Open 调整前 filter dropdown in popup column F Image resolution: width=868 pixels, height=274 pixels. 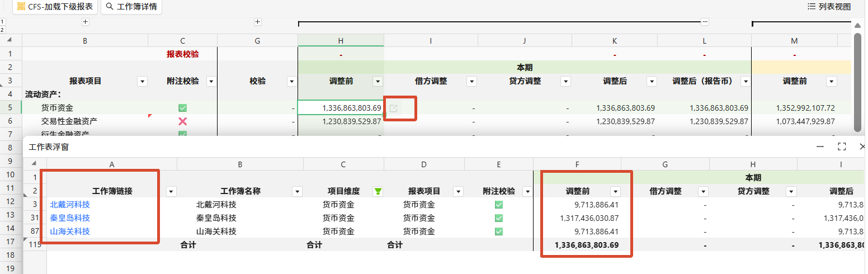[615, 191]
